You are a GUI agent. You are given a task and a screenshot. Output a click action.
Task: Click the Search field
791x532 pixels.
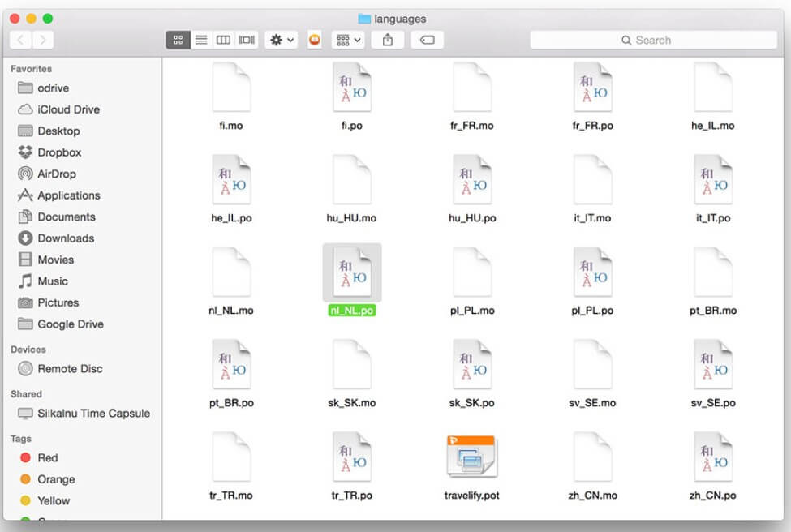click(653, 40)
